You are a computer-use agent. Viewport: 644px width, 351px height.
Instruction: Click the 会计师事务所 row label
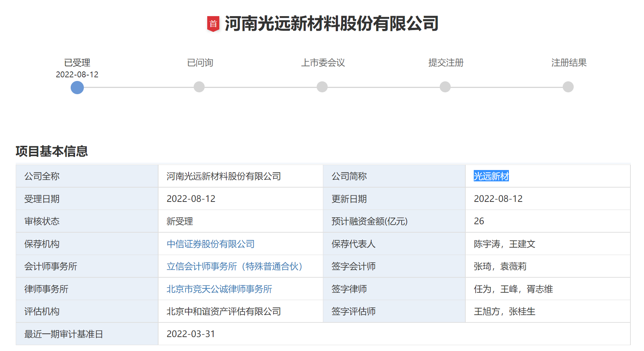(x=51, y=266)
